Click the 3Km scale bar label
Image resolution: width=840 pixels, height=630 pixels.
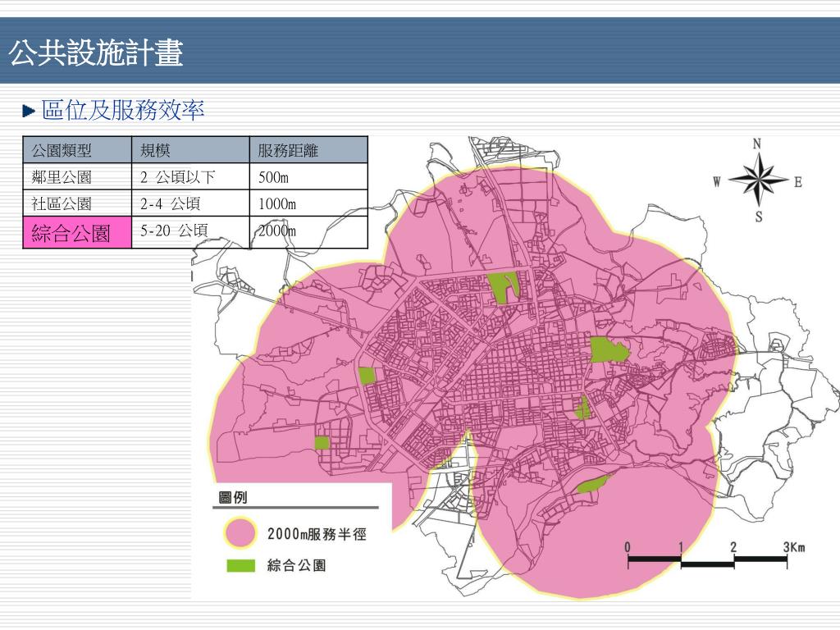point(794,547)
